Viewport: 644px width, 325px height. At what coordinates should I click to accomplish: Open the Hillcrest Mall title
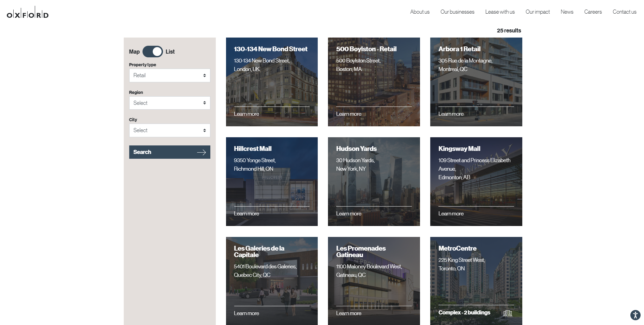coord(253,149)
